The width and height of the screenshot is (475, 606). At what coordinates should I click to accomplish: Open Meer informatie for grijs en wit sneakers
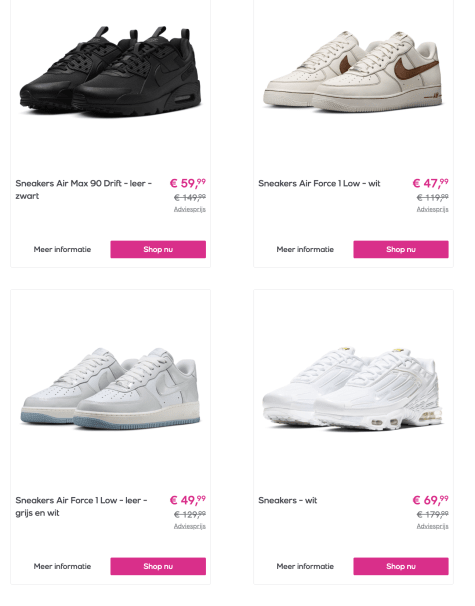point(62,566)
